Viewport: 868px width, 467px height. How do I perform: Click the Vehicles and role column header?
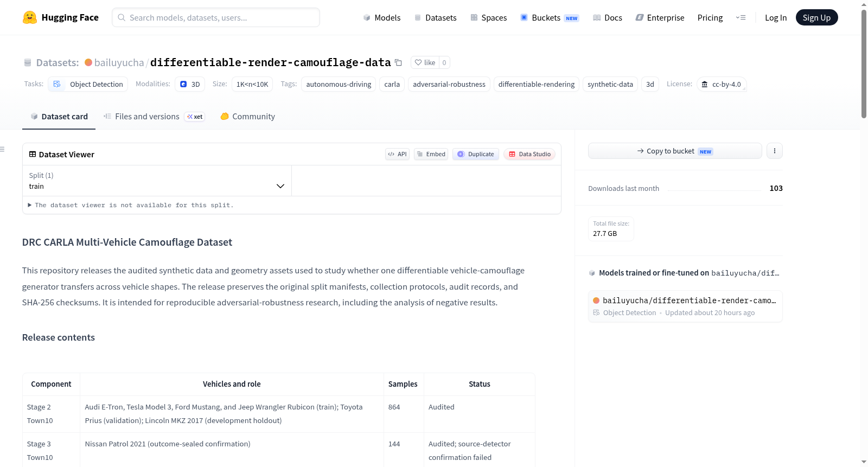[x=232, y=384]
